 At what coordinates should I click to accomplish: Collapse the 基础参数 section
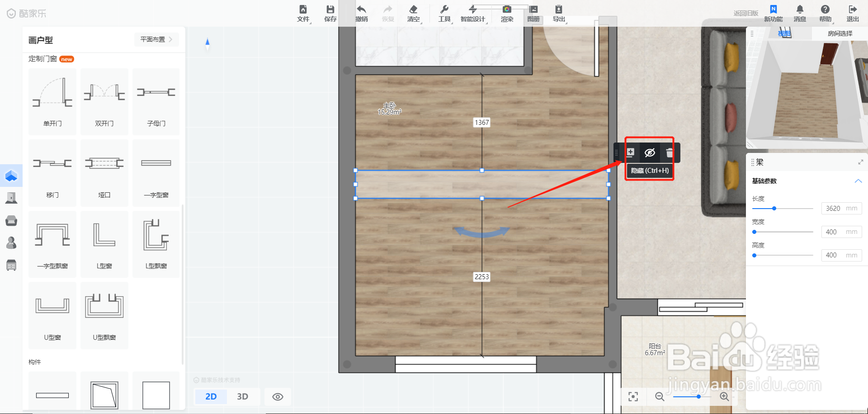tap(858, 181)
